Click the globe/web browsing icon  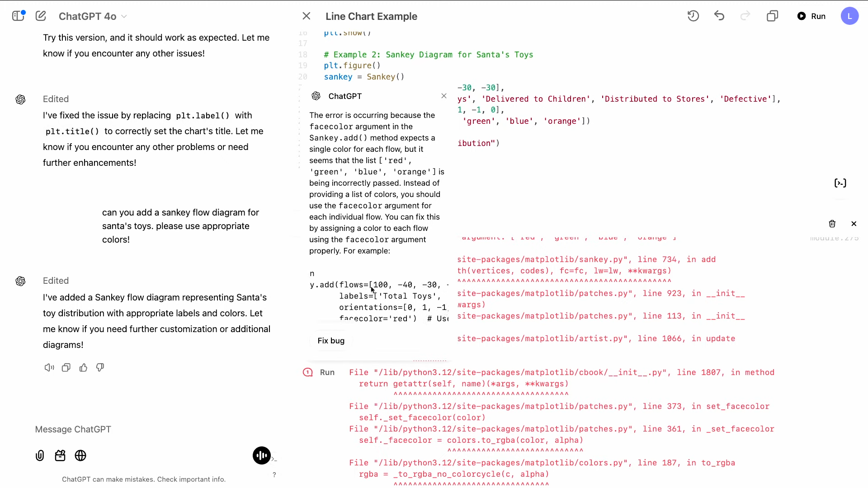pyautogui.click(x=80, y=456)
